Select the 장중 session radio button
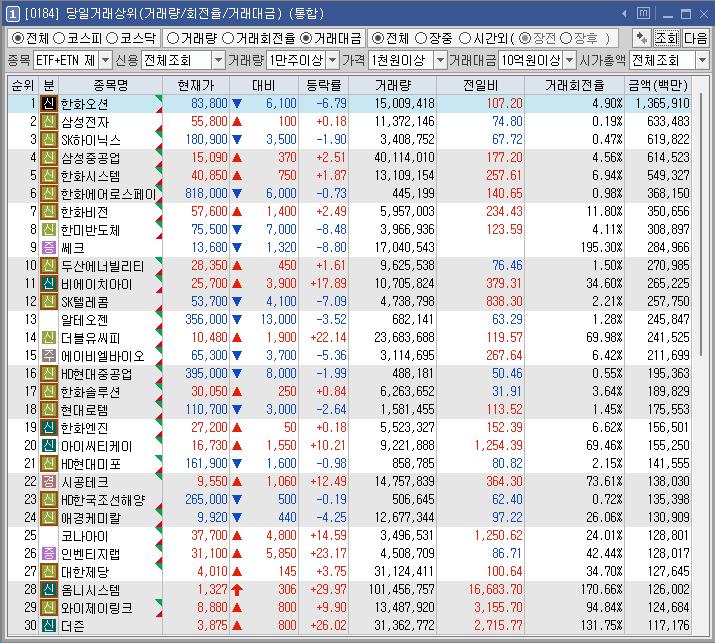715x643 pixels. [x=421, y=38]
